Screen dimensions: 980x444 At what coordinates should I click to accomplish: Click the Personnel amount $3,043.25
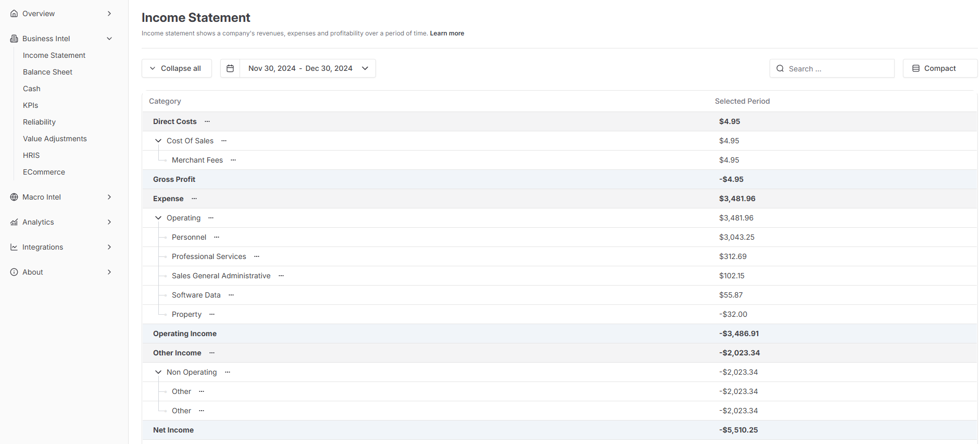point(737,237)
